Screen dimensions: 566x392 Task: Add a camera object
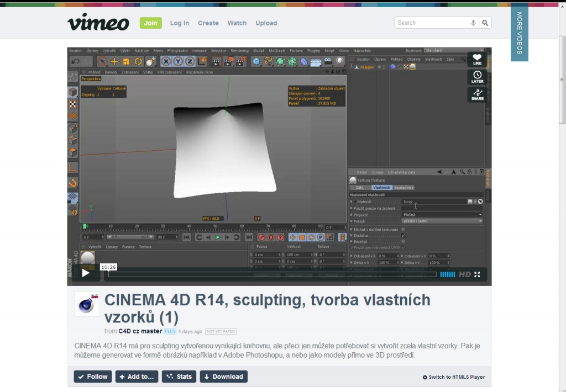coord(328,61)
